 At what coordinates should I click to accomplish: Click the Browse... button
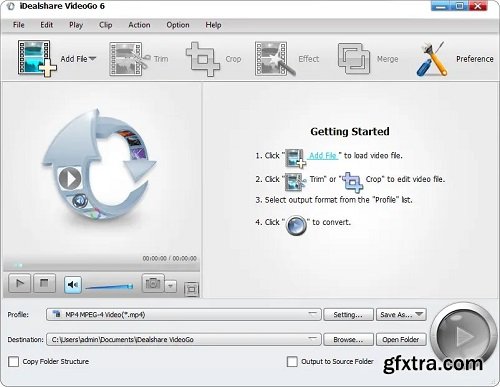348,339
